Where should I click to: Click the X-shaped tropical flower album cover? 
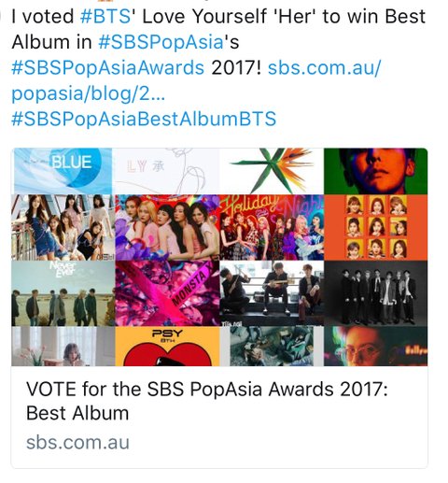[x=272, y=171]
